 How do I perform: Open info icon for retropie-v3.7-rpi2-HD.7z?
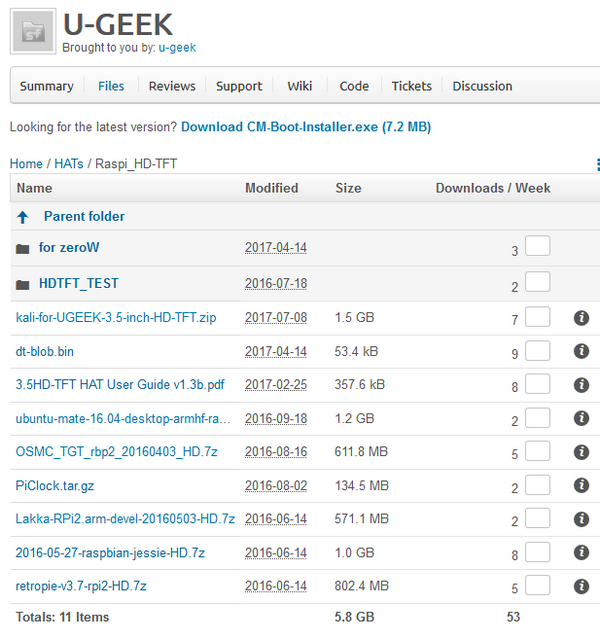(x=581, y=587)
